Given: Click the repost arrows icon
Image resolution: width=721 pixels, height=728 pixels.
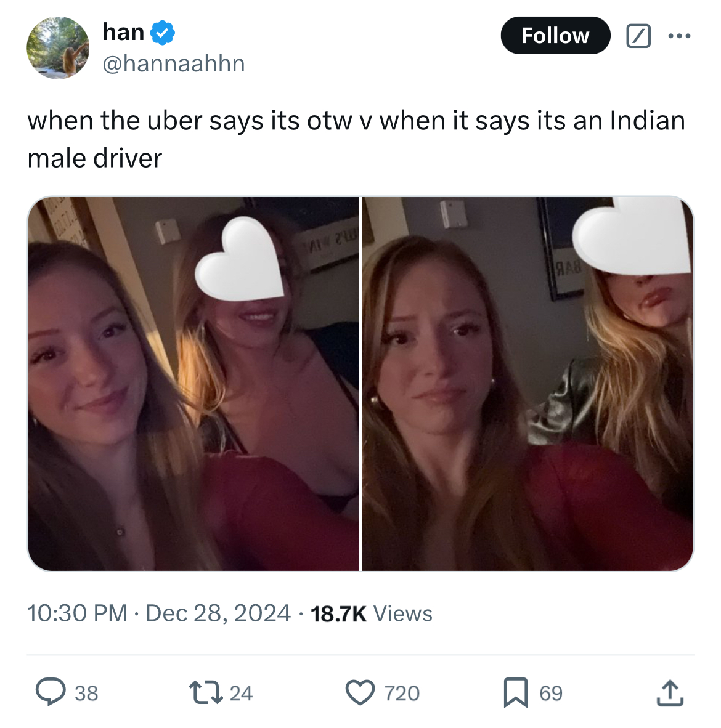Looking at the screenshot, I should (x=206, y=692).
